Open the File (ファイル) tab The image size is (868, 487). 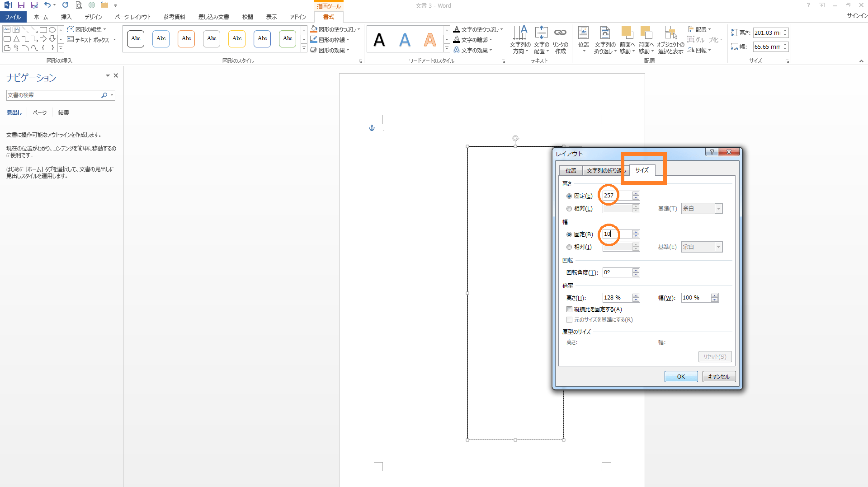13,17
